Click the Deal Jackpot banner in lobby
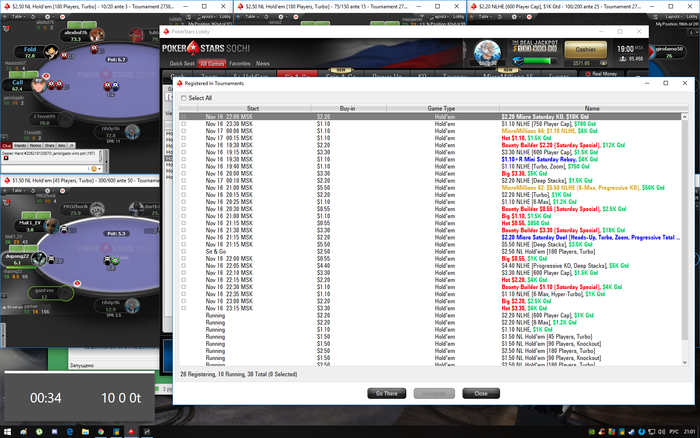Viewport: 700px width, 438px height. 535,46
